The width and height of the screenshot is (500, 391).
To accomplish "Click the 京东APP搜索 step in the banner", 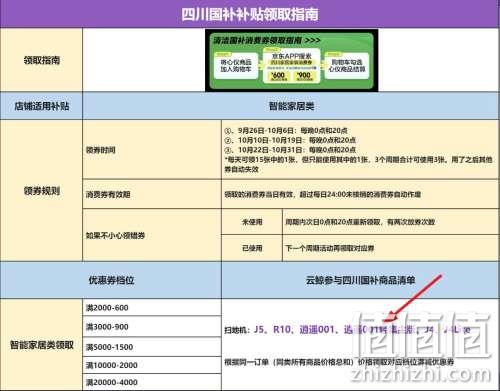I will (x=291, y=56).
